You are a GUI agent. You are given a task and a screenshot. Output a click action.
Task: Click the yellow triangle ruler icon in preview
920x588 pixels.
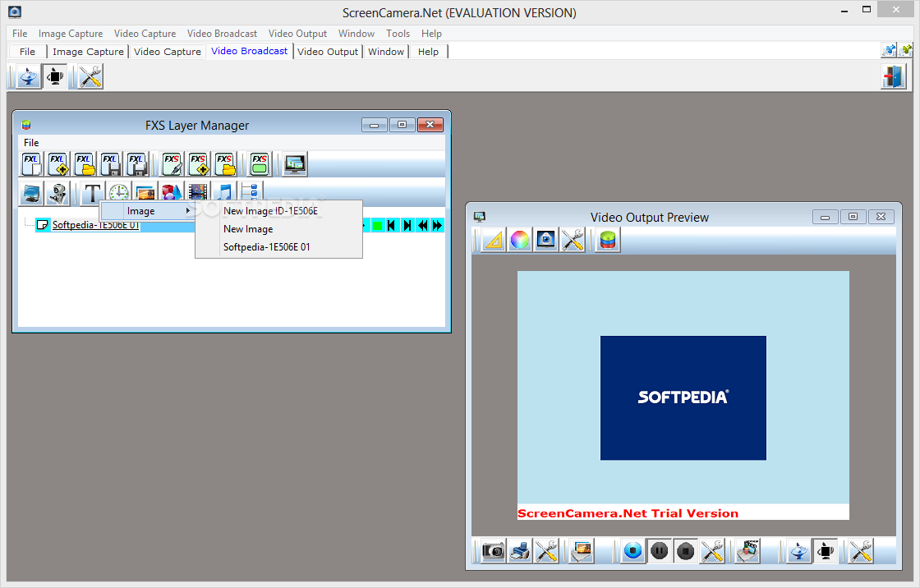494,240
